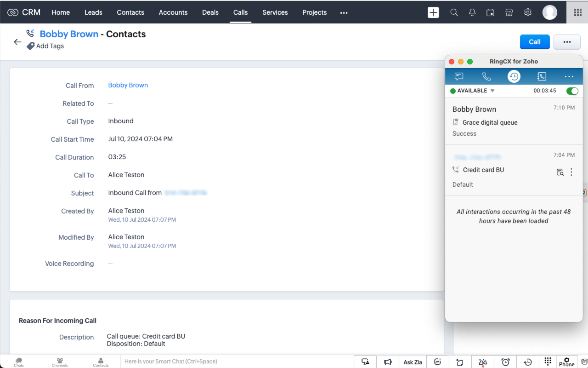588x368 pixels.
Task: Open the apps grid launcher
Action: [x=577, y=12]
